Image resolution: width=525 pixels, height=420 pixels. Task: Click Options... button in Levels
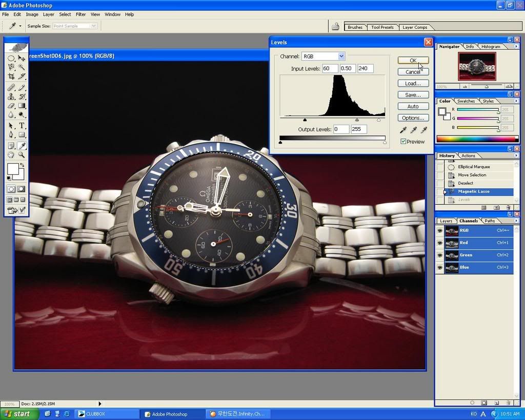tap(413, 118)
